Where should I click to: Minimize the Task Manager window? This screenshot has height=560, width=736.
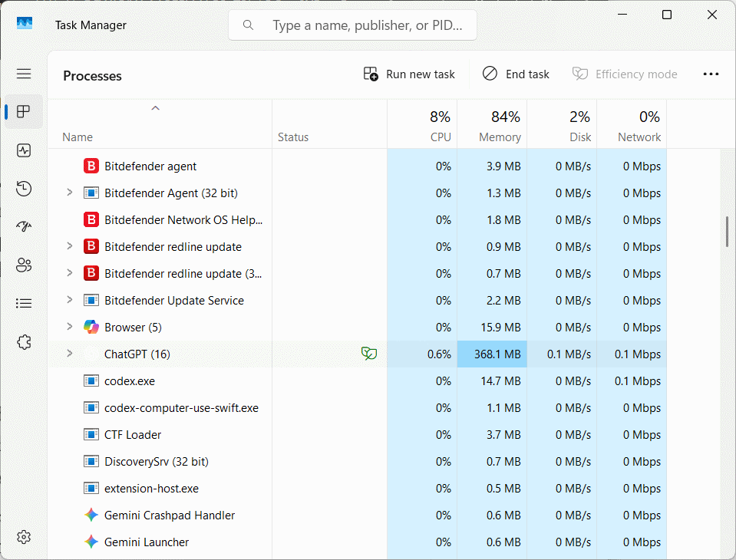point(622,15)
